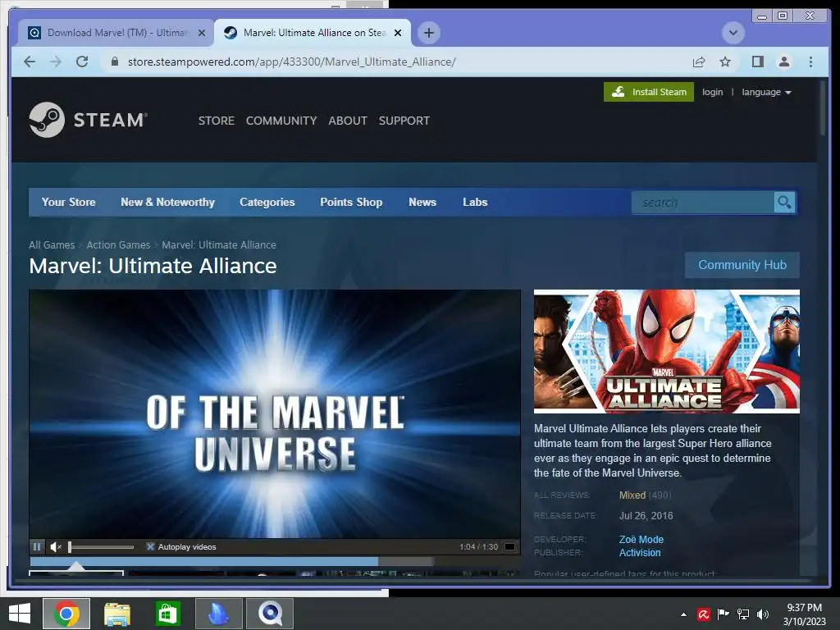
Task: Close the Download Marvel (TM) tab
Action: coord(202,33)
